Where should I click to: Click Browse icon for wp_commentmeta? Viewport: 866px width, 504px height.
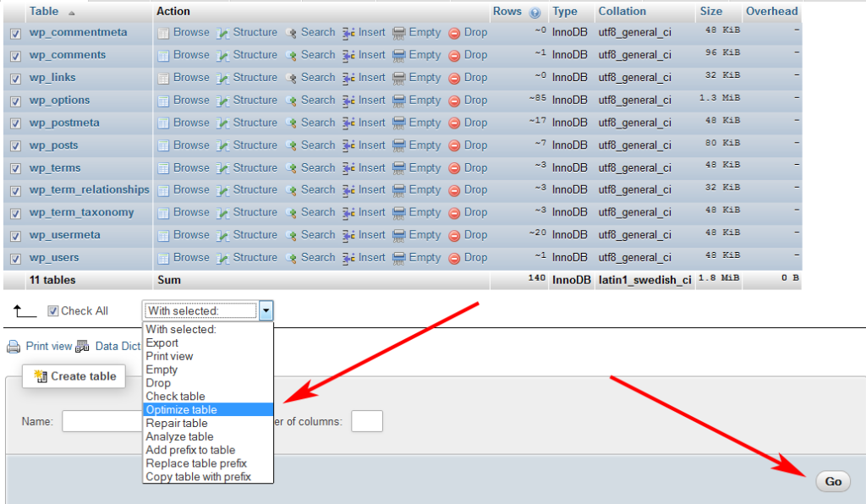163,33
